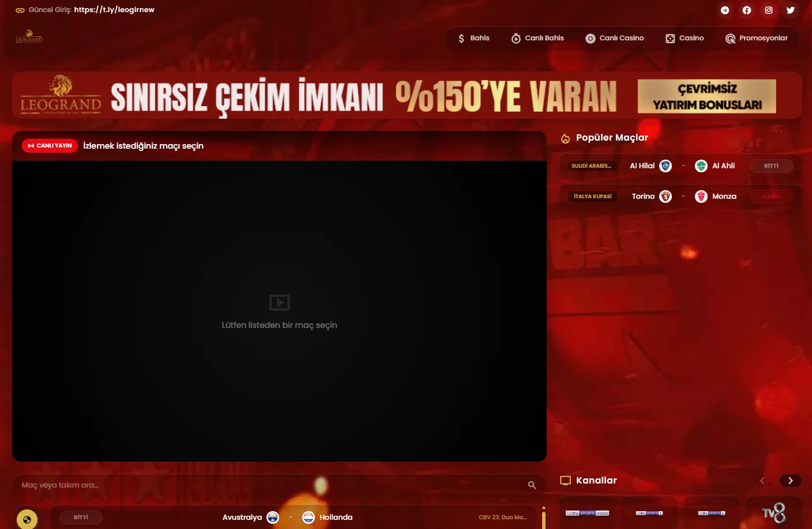Click the Bitti status on Al Hilal row
Screen dimensions: 812x529
(x=771, y=166)
